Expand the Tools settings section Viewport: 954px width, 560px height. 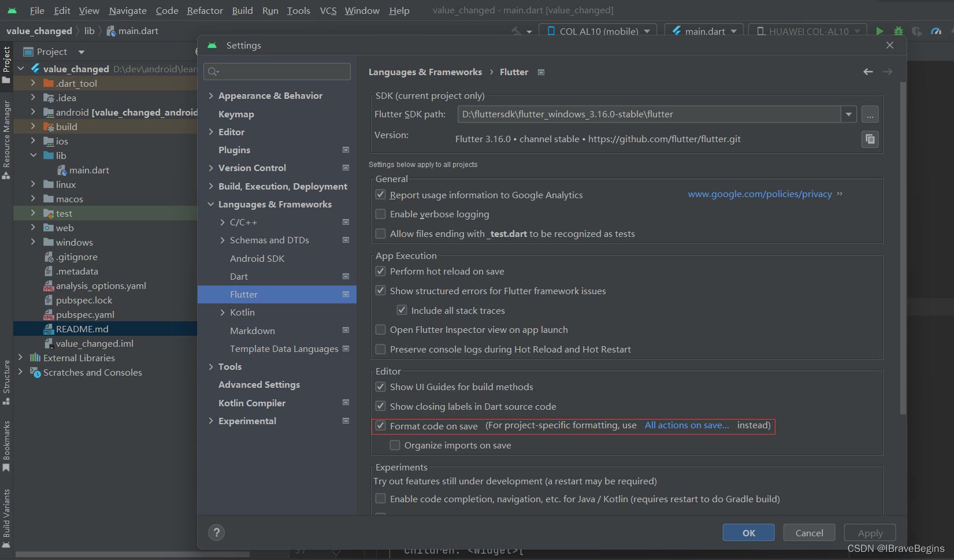[x=211, y=366]
